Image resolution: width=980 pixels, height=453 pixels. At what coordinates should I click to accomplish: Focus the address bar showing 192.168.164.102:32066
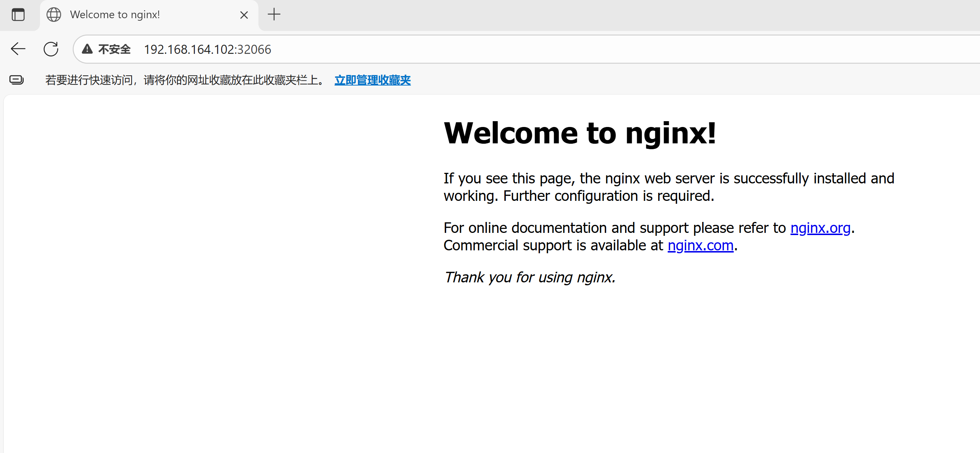click(207, 49)
